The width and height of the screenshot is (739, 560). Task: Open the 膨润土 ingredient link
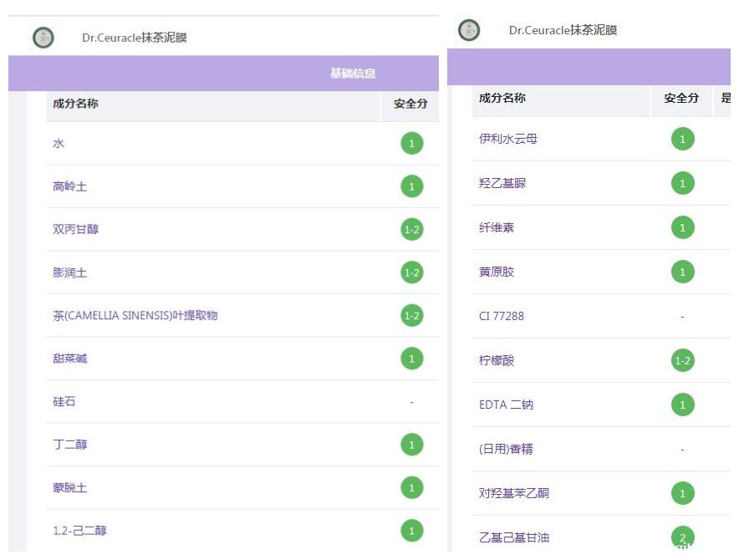coord(69,272)
